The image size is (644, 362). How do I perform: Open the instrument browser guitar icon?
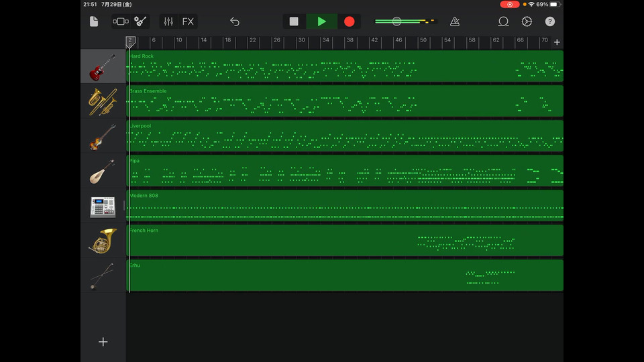tap(140, 21)
